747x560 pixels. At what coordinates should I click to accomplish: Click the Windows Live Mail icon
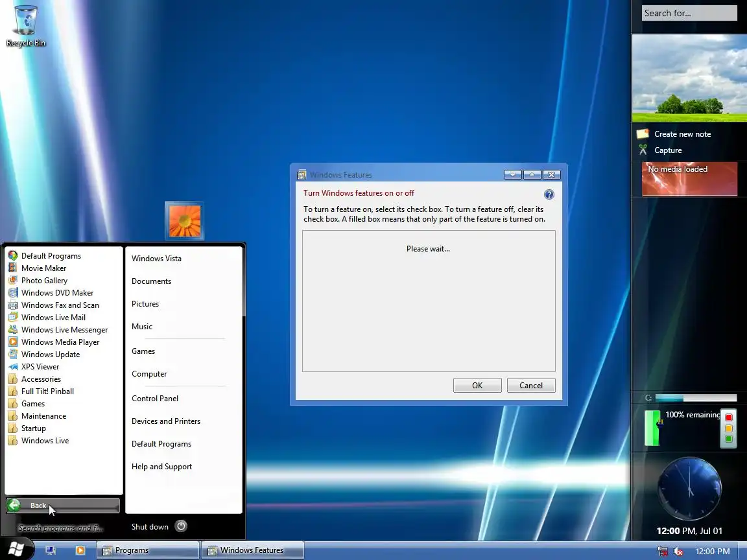point(13,317)
